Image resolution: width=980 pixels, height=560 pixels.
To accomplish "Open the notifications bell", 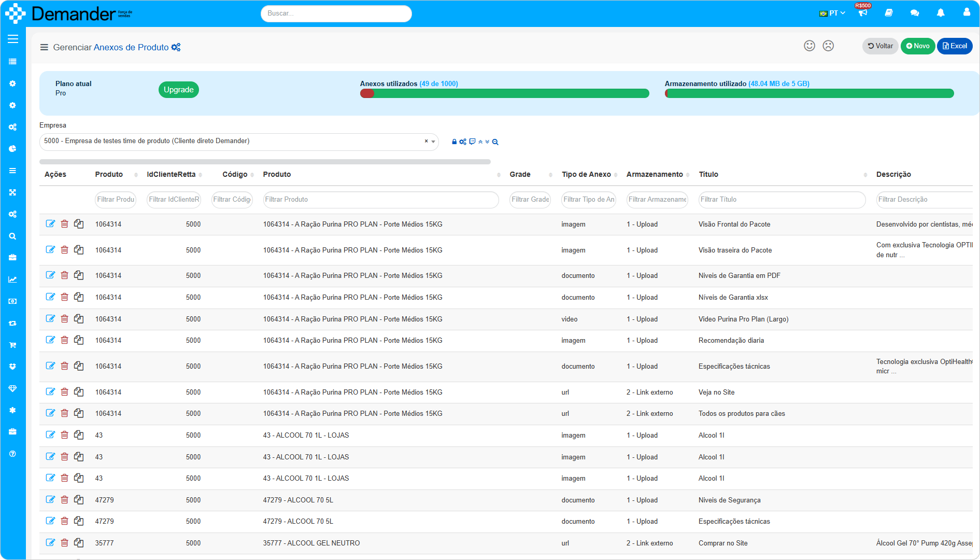I will 941,12.
